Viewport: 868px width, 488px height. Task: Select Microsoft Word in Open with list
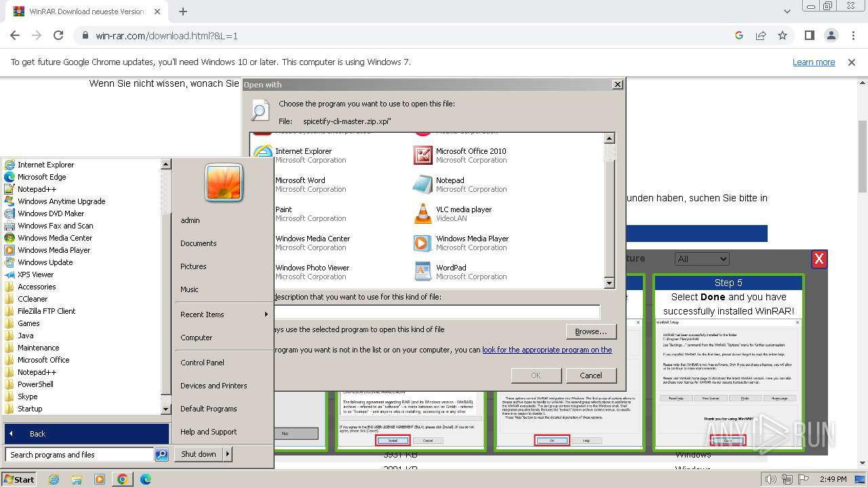point(300,184)
